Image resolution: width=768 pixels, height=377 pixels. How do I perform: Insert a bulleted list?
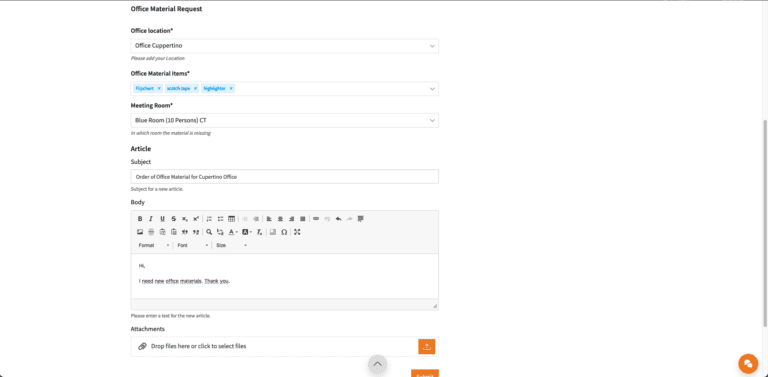(220, 219)
